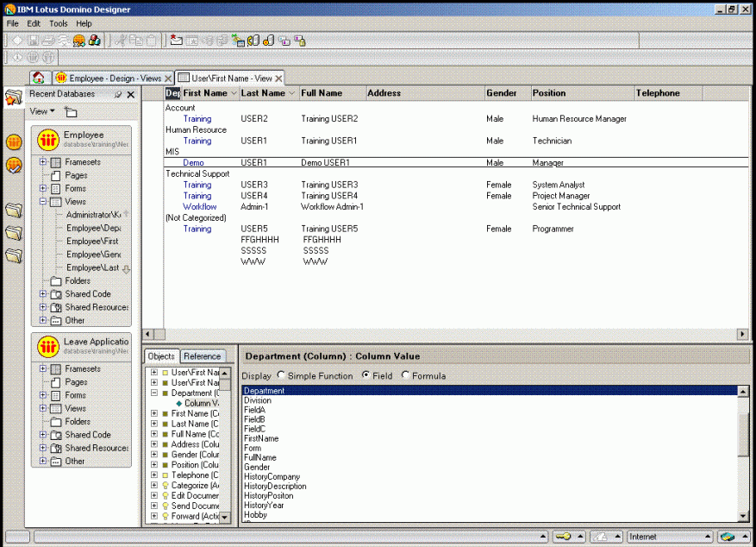Screen dimensions: 756x547
Task: Expand Framesets under Employee database
Action: click(43, 161)
